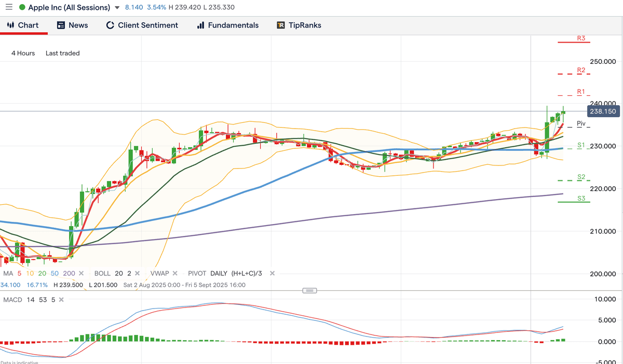Image resolution: width=623 pixels, height=364 pixels.
Task: Remove the BOLL indicator with its X
Action: pos(138,273)
